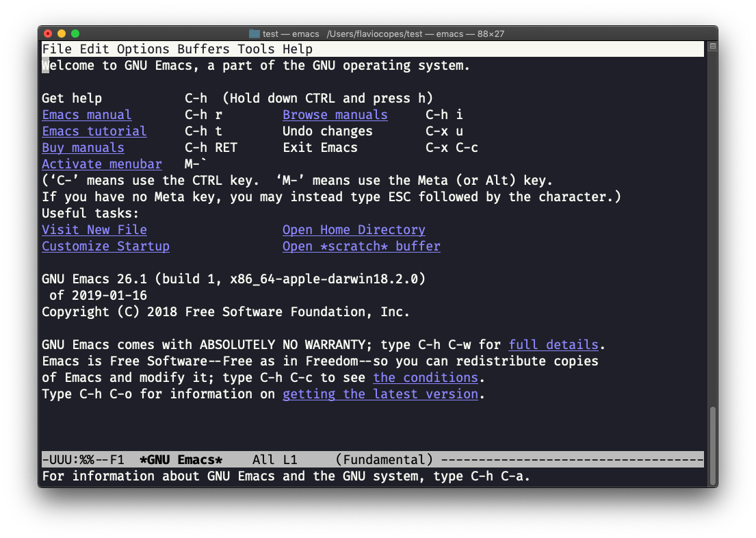Click the terminal scrollback icon at top right
The height and width of the screenshot is (538, 756).
point(713,47)
